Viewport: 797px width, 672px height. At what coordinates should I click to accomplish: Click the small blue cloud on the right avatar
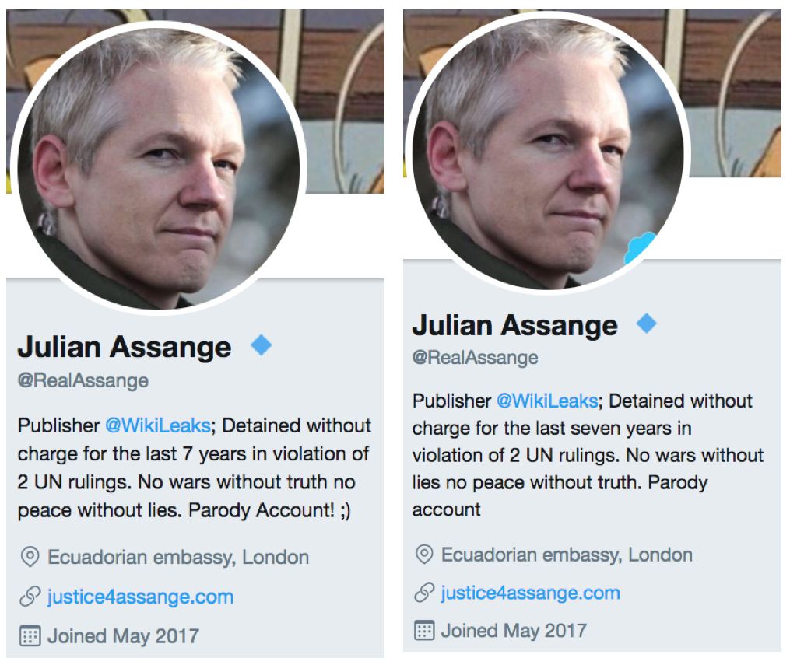[641, 249]
